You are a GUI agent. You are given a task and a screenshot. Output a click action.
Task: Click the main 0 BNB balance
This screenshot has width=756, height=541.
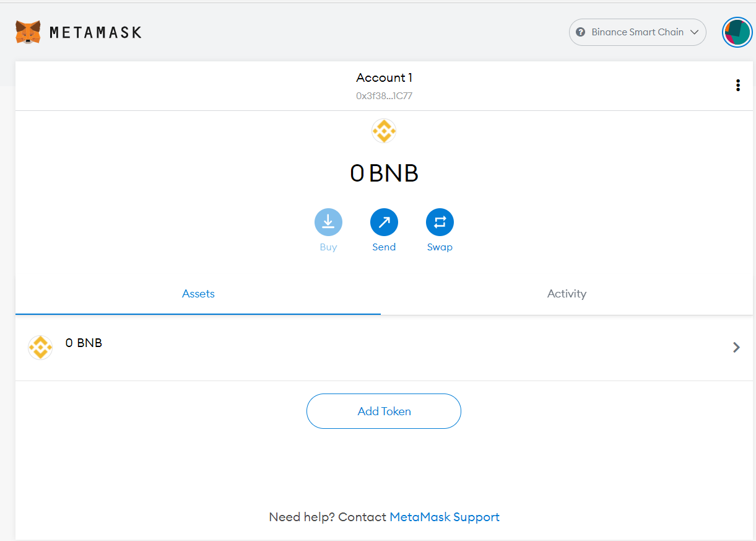(384, 173)
